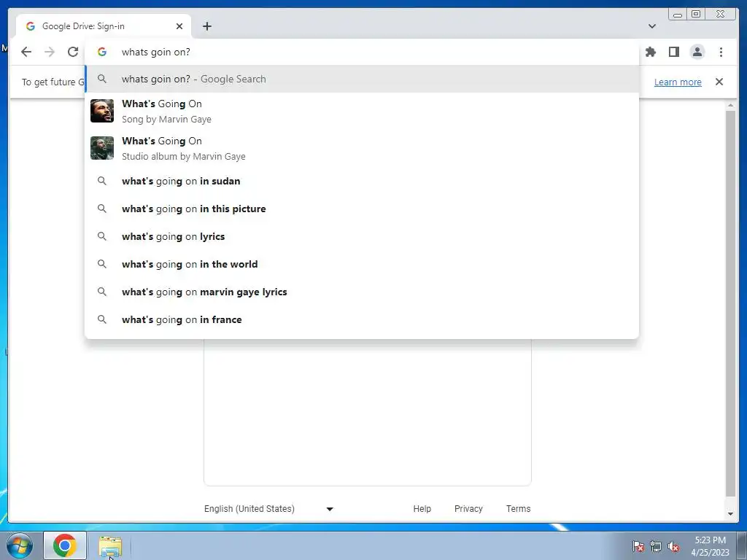Open a new tab with plus button

206,26
